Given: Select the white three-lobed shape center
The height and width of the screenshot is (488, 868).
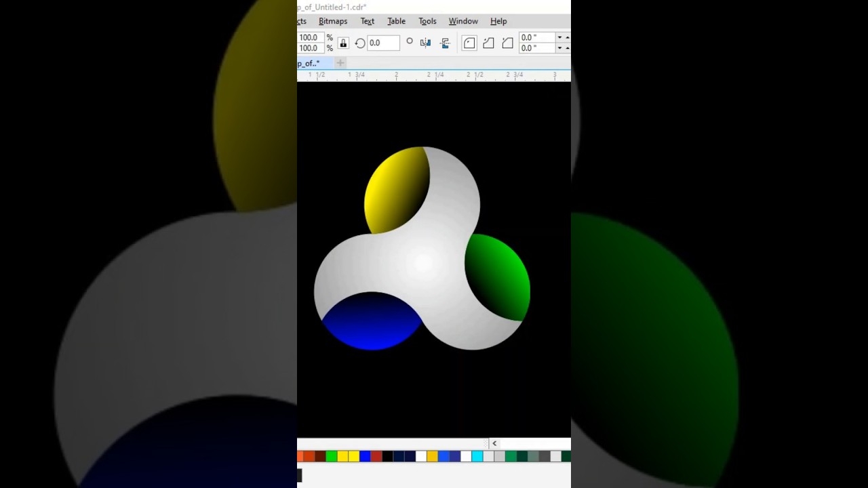Looking at the screenshot, I should [x=424, y=263].
